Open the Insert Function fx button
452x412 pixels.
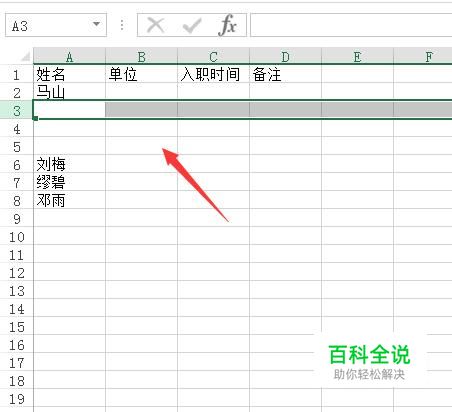click(228, 25)
